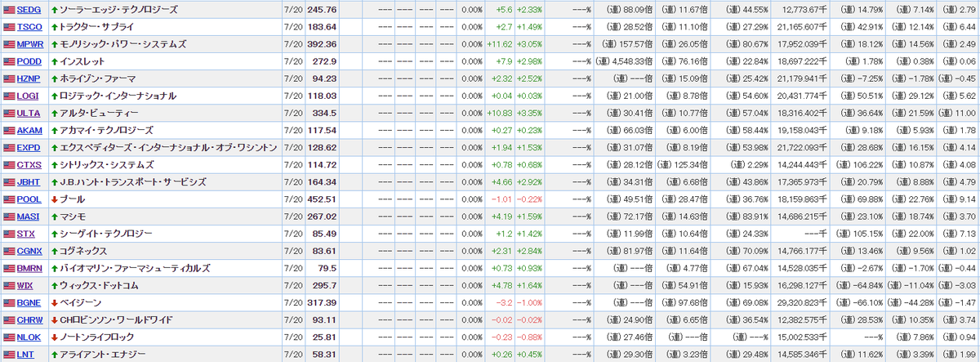Open the LNT ticker link

(x=25, y=354)
